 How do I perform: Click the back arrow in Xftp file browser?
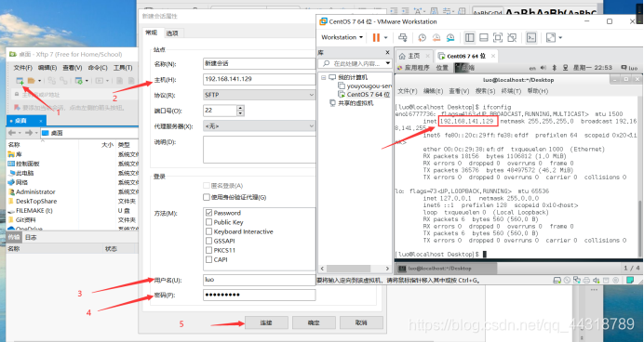click(x=12, y=133)
